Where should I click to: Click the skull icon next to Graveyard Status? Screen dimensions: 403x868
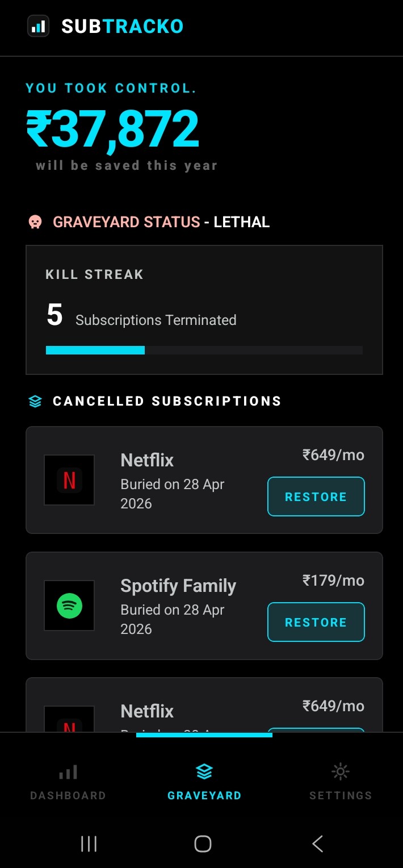click(x=35, y=222)
